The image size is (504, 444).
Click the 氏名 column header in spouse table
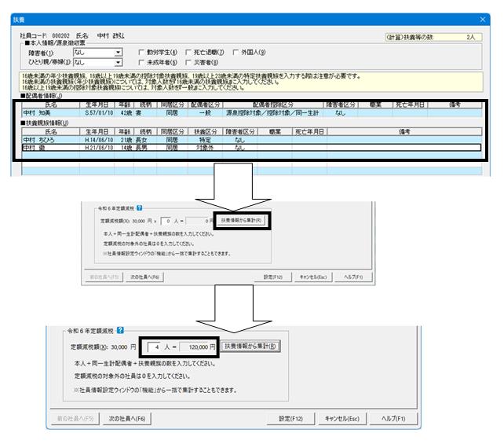51,105
